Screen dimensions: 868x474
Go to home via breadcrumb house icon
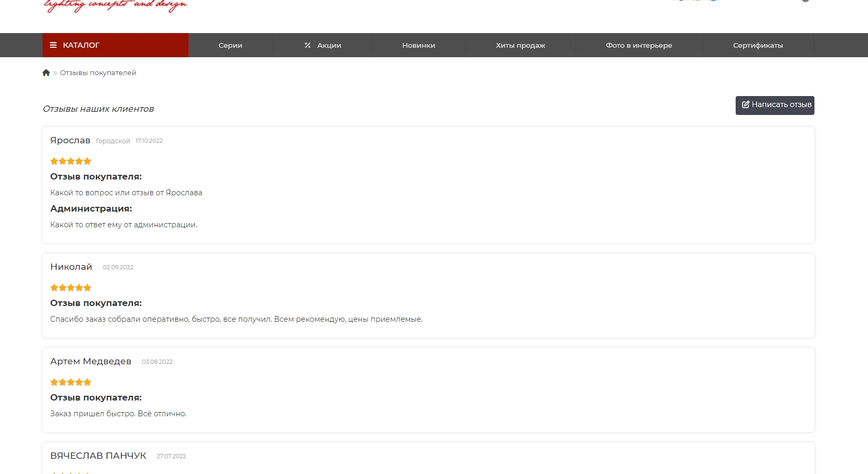coord(46,73)
